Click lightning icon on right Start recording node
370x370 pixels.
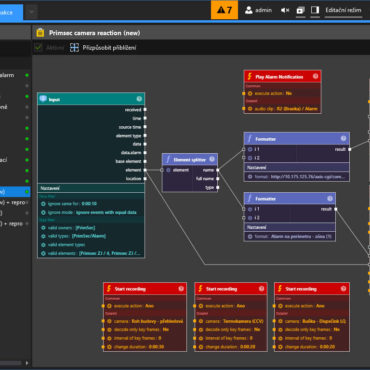[280, 288]
